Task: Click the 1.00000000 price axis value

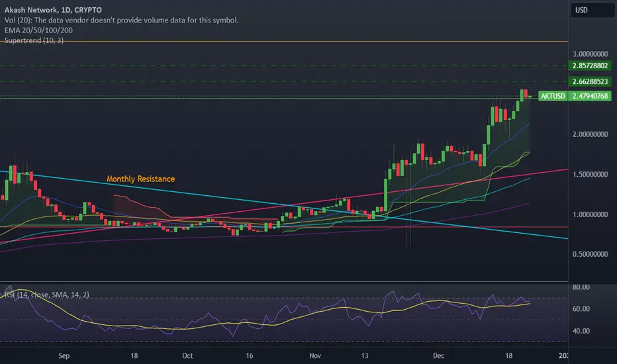Action: click(590, 214)
